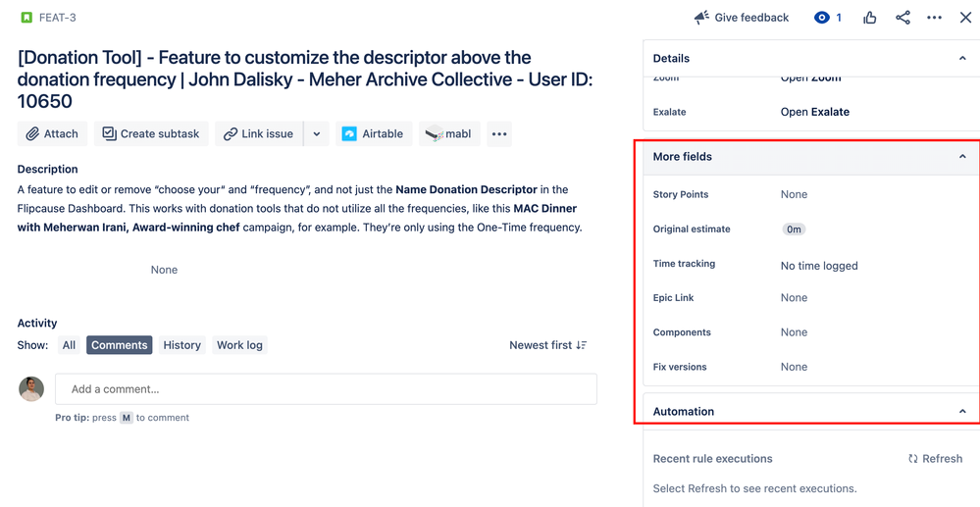Click the thumbs up vote icon

pyautogui.click(x=869, y=18)
